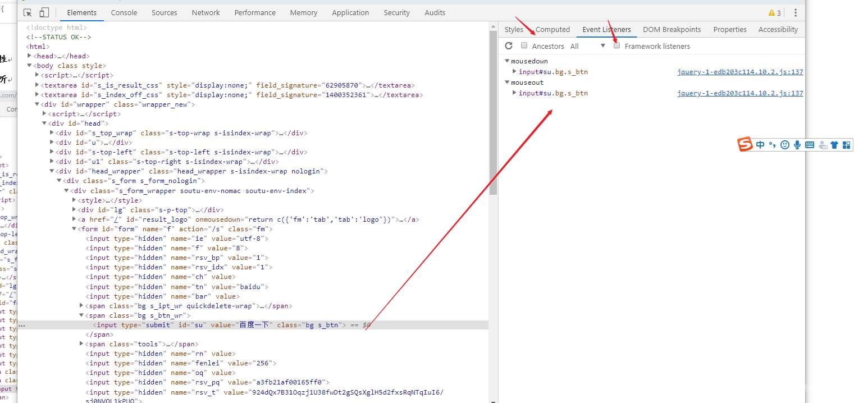868x403 pixels.
Task: Switch to the Computed sidebar tab
Action: [x=552, y=30]
